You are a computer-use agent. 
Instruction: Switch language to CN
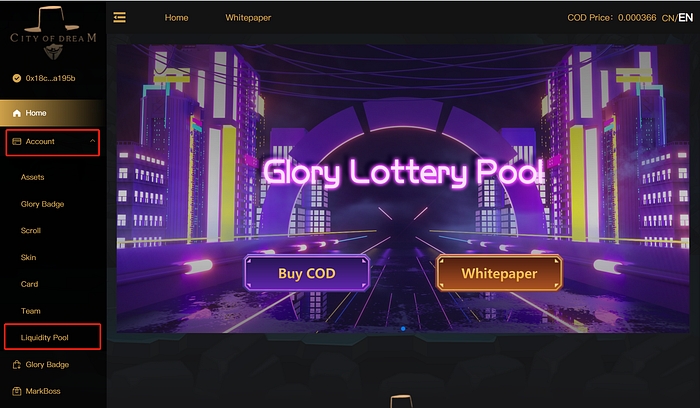[x=668, y=18]
